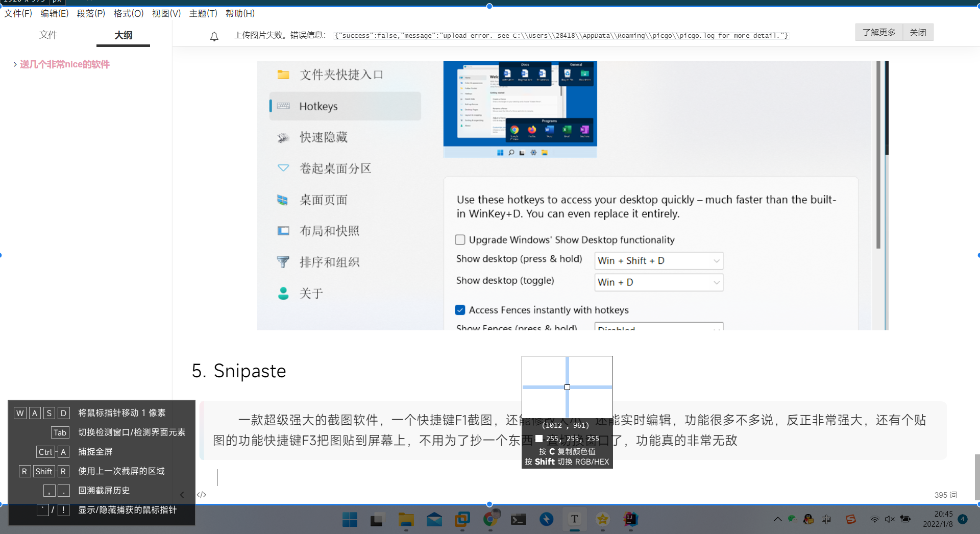Click the Sogou input method tray icon
Screen dimensions: 980x534
850,519
